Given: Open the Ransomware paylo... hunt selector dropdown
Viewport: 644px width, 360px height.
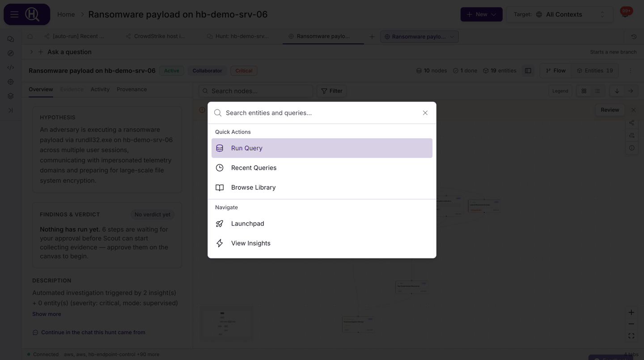Looking at the screenshot, I should click(x=419, y=37).
